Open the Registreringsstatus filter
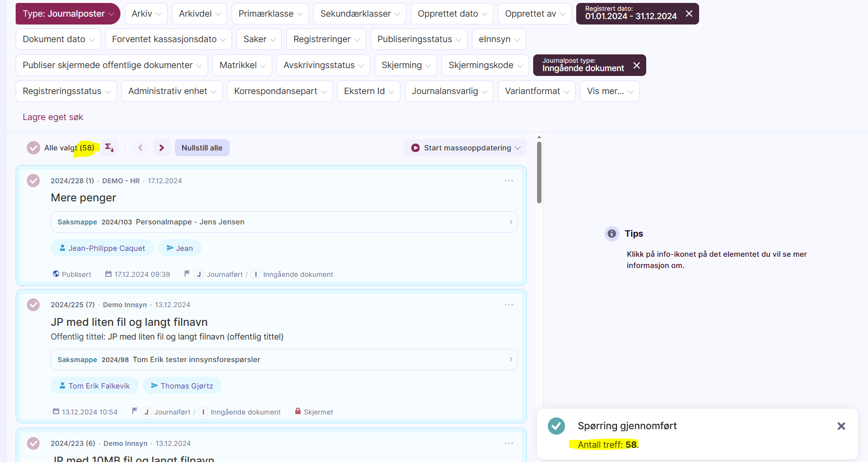868x463 pixels. pyautogui.click(x=66, y=91)
